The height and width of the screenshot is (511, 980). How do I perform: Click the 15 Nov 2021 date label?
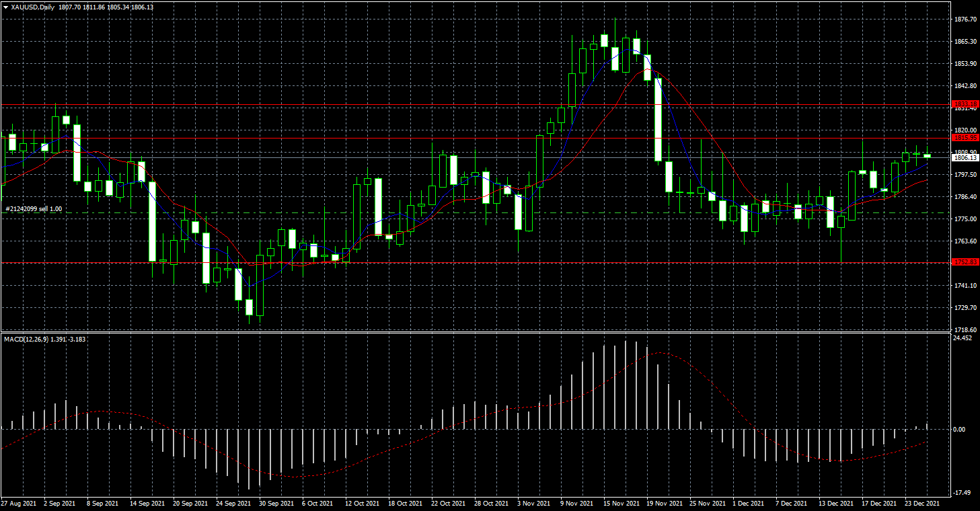(x=621, y=503)
